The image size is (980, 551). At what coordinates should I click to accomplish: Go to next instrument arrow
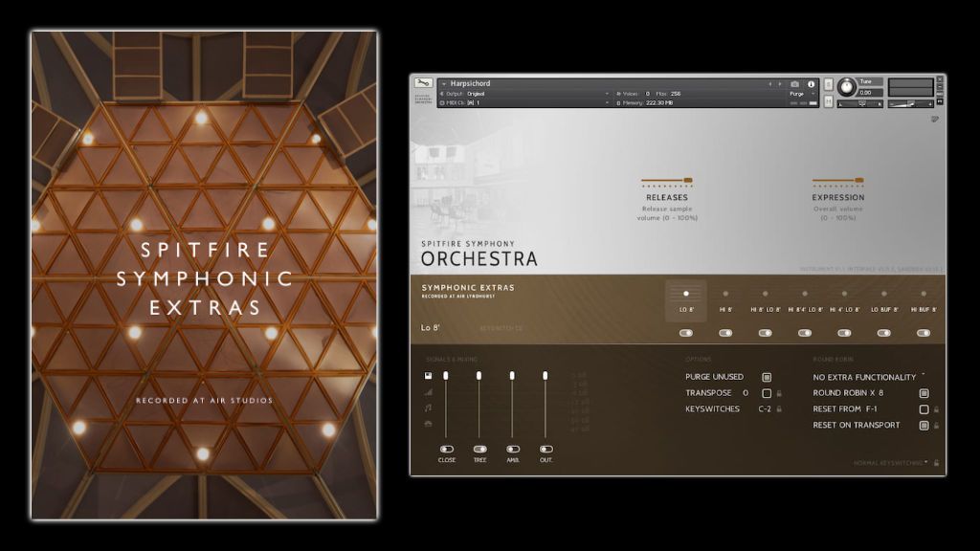coord(779,84)
